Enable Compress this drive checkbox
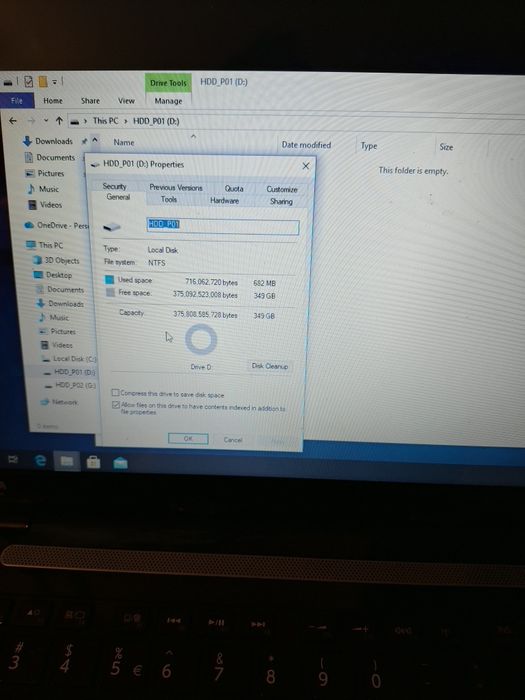Screen dimensions: 525x700 click(116, 393)
